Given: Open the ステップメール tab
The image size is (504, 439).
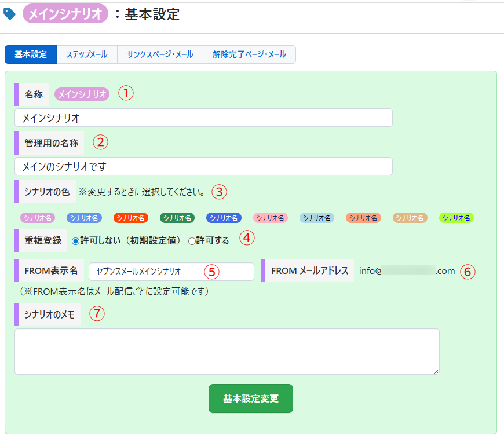Looking at the screenshot, I should (x=86, y=54).
